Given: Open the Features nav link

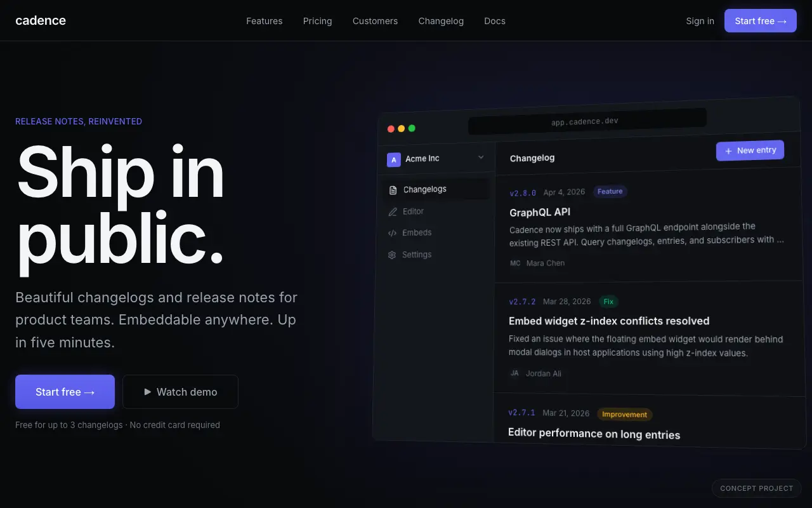Looking at the screenshot, I should click(x=265, y=21).
